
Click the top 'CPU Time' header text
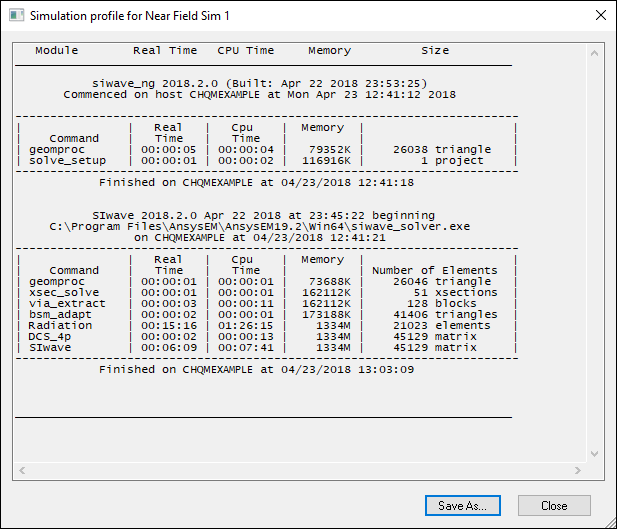(246, 50)
